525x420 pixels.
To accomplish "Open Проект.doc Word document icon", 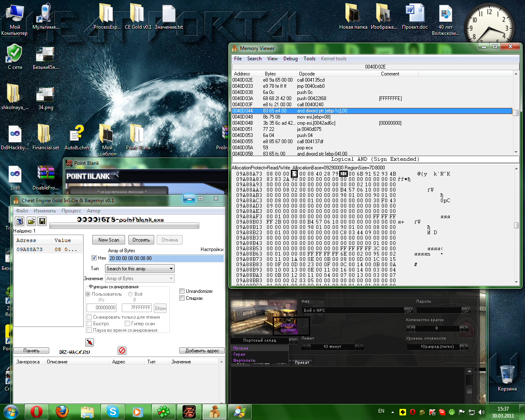I will pyautogui.click(x=415, y=16).
